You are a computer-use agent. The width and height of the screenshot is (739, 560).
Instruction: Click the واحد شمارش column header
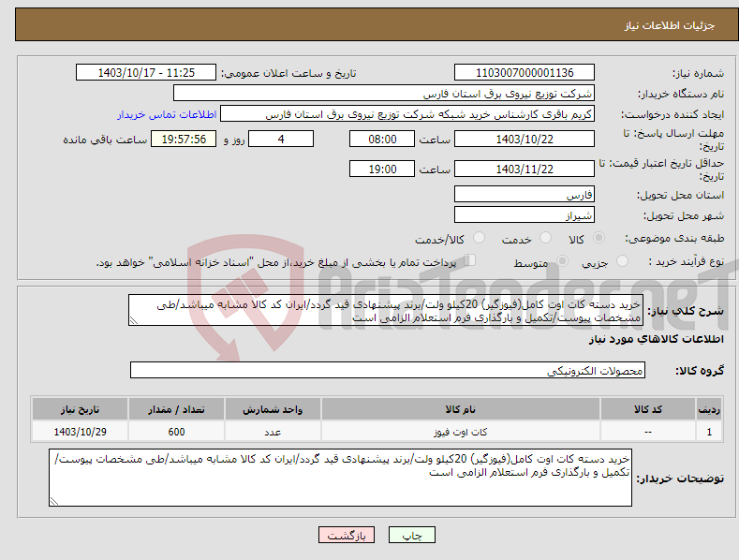coord(273,409)
